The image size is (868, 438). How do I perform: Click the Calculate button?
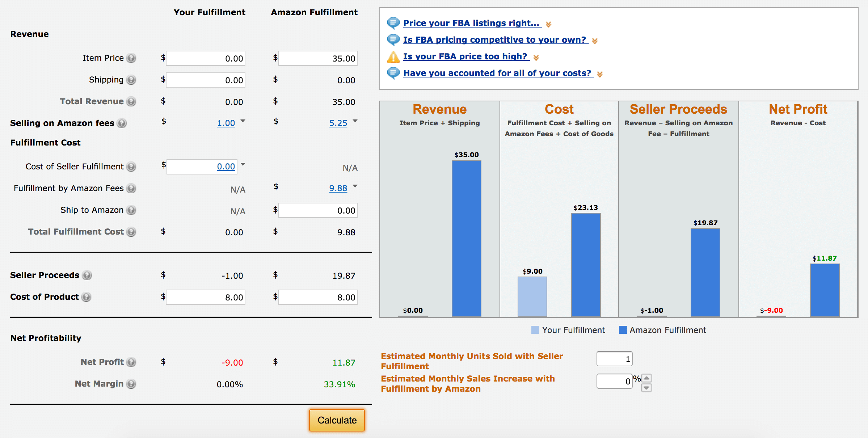pyautogui.click(x=337, y=420)
